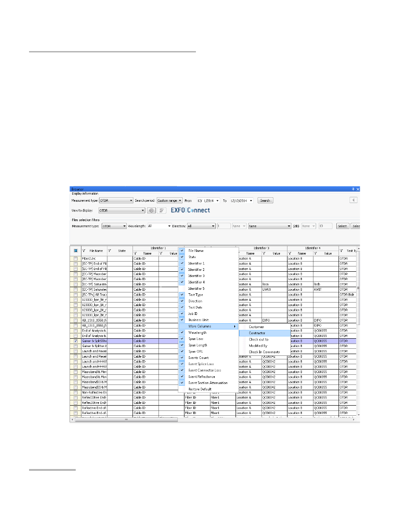Select Check In Comments in submenu
This screenshot has width=420, height=510.
(265, 352)
